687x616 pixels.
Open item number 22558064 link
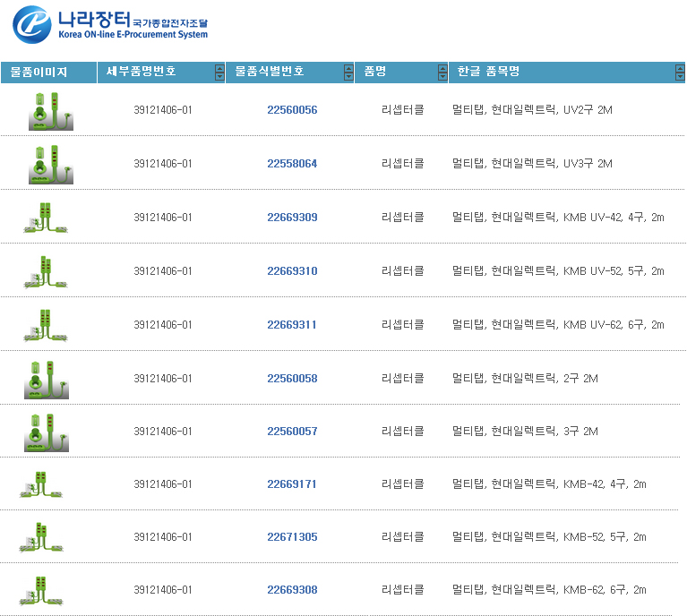[292, 164]
